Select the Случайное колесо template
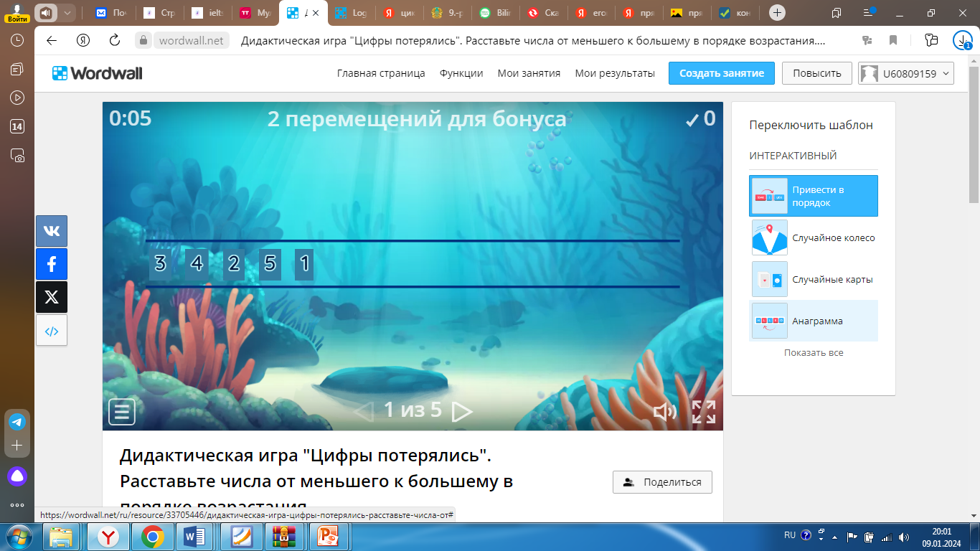The image size is (980, 551). (x=813, y=238)
